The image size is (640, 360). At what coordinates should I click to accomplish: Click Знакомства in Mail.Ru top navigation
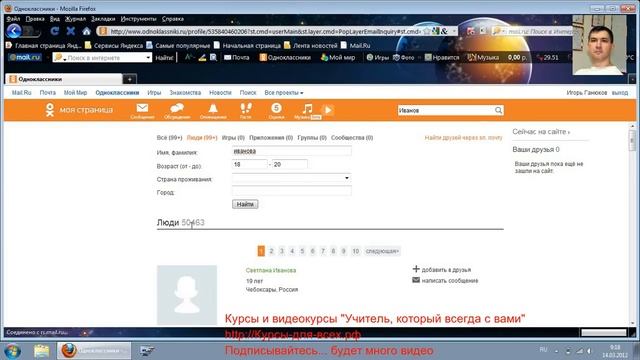[185, 93]
